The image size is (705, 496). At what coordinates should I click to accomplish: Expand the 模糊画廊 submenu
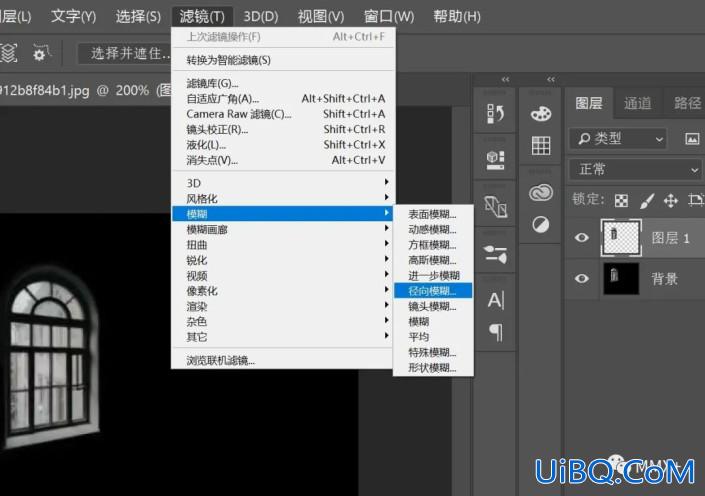282,229
